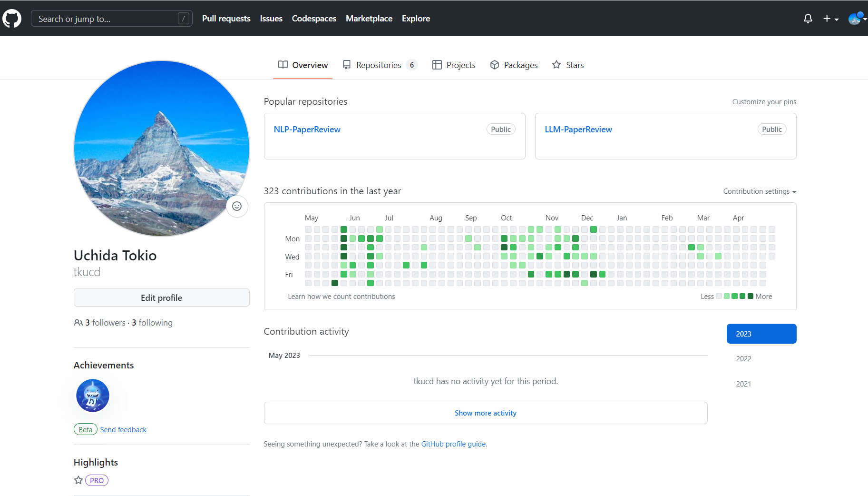
Task: Open the NLP-PaperReview repository link
Action: (307, 129)
